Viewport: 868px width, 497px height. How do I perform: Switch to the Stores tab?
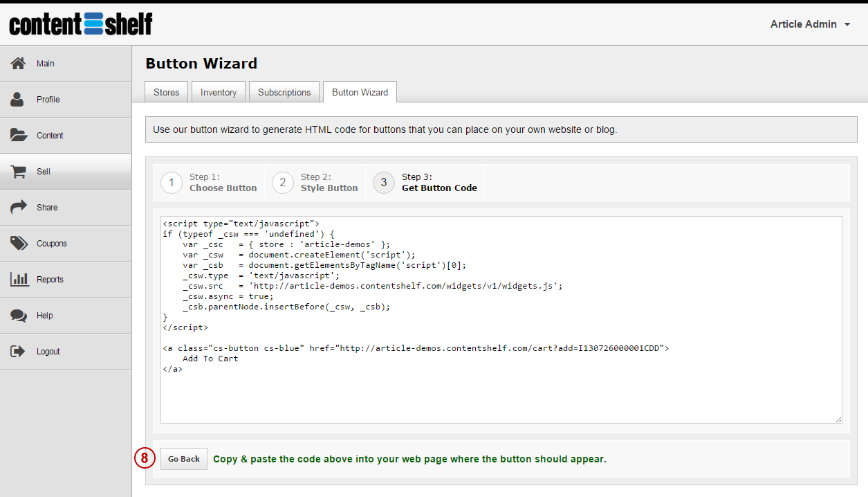tap(167, 92)
